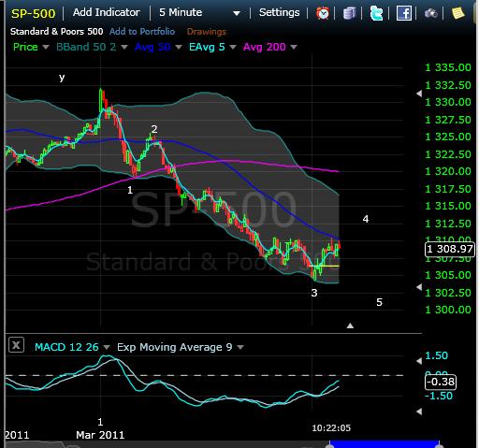Share chart via Twitter icon
479x448 pixels.
pos(376,13)
